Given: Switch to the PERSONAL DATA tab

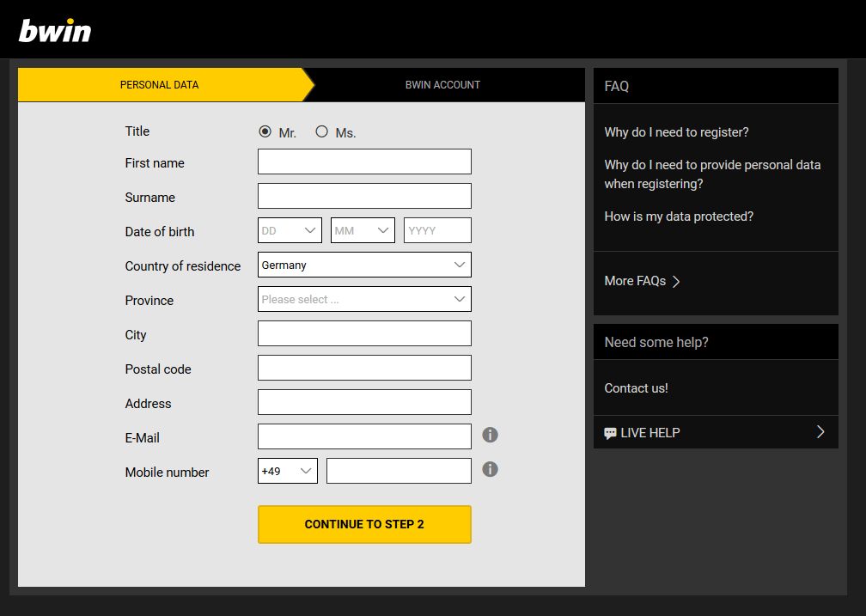Looking at the screenshot, I should tap(160, 85).
